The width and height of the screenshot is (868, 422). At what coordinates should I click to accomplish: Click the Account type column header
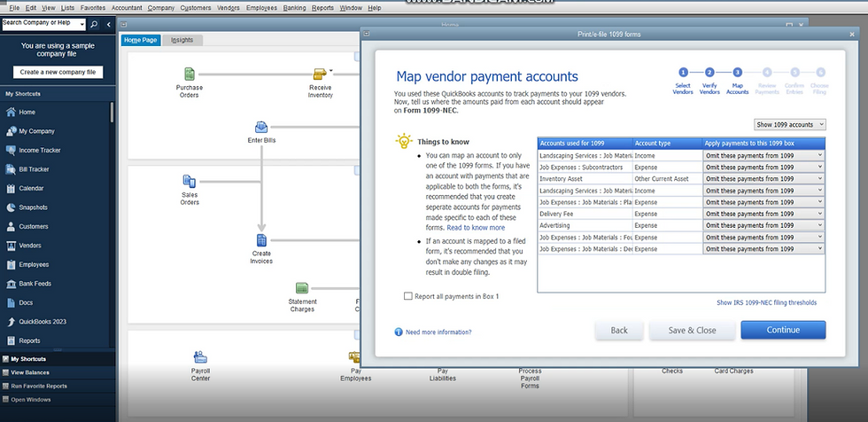pos(668,144)
